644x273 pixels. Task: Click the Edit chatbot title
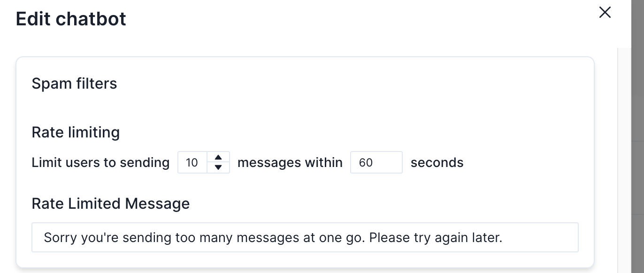point(71,19)
